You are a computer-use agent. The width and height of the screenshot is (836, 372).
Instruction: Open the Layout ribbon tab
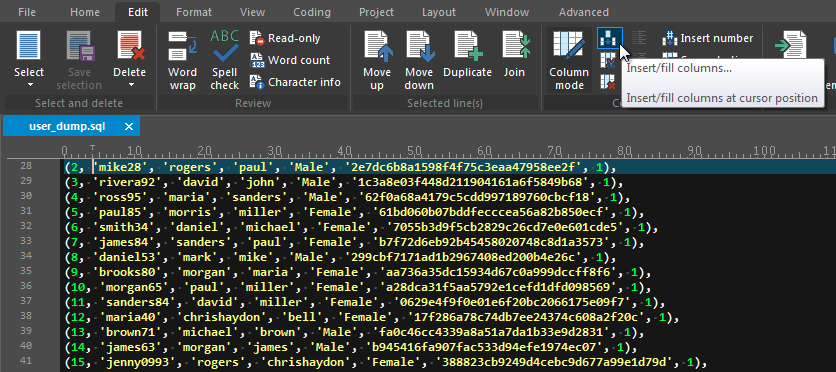(439, 12)
